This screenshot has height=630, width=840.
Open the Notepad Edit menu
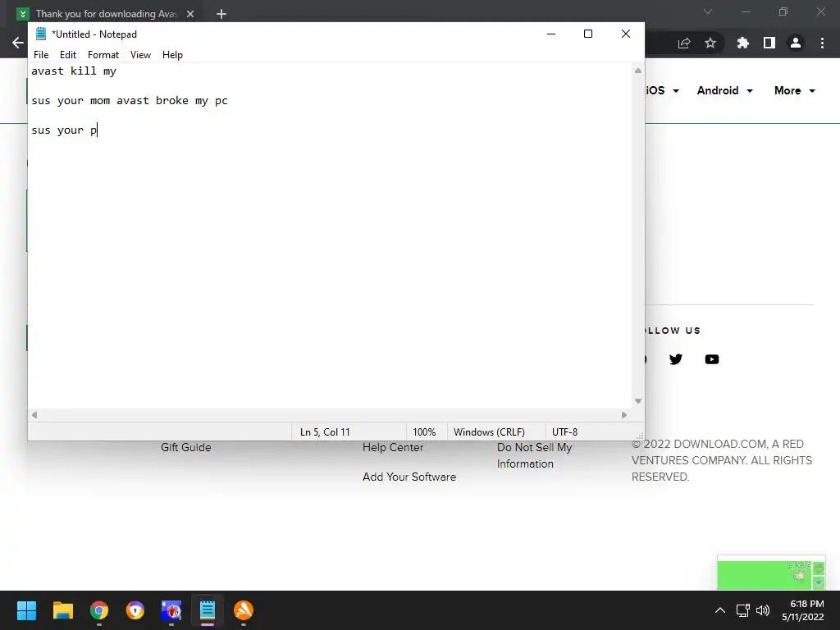[x=67, y=55]
